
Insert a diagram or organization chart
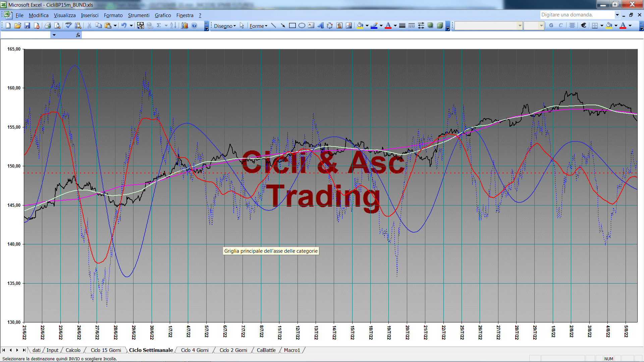(330, 25)
